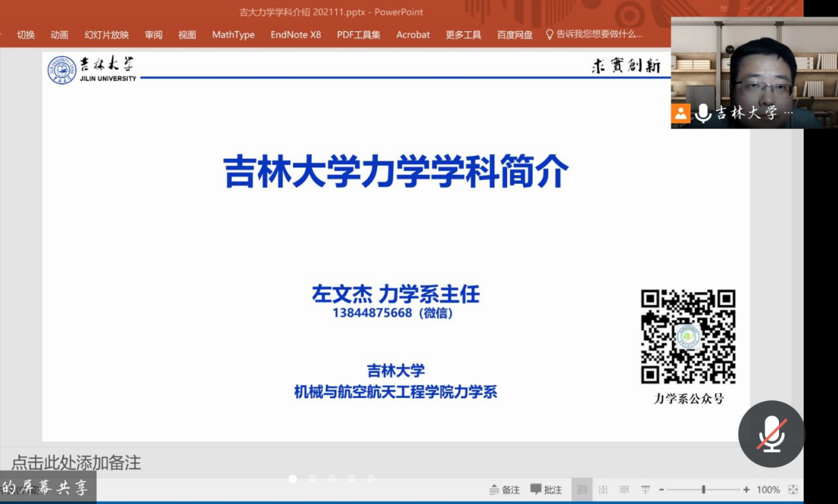Open the 幻灯片放映 ribbon tab
838x504 pixels.
tap(107, 34)
